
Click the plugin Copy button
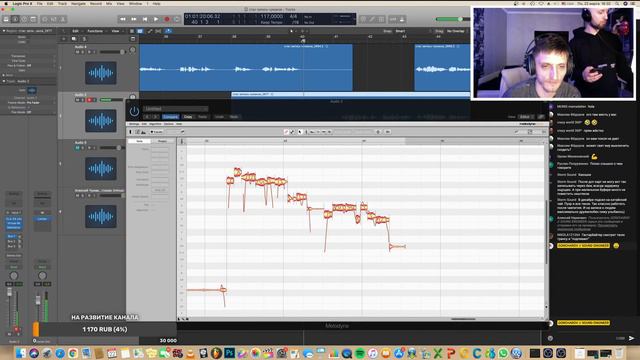pos(188,117)
